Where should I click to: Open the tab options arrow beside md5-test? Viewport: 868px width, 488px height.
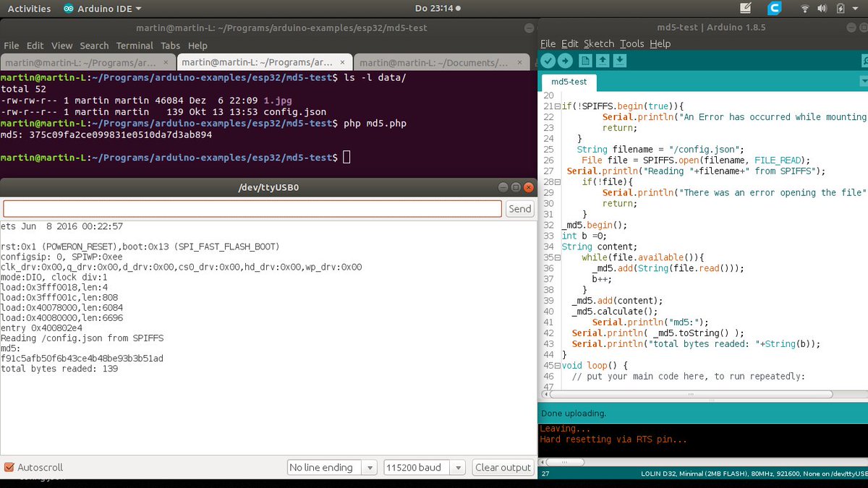click(863, 81)
